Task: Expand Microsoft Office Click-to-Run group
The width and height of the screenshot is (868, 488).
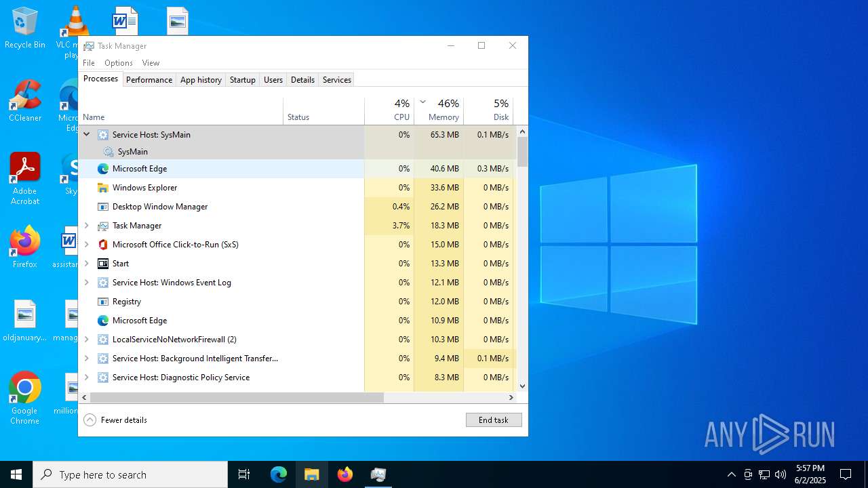Action: (86, 245)
